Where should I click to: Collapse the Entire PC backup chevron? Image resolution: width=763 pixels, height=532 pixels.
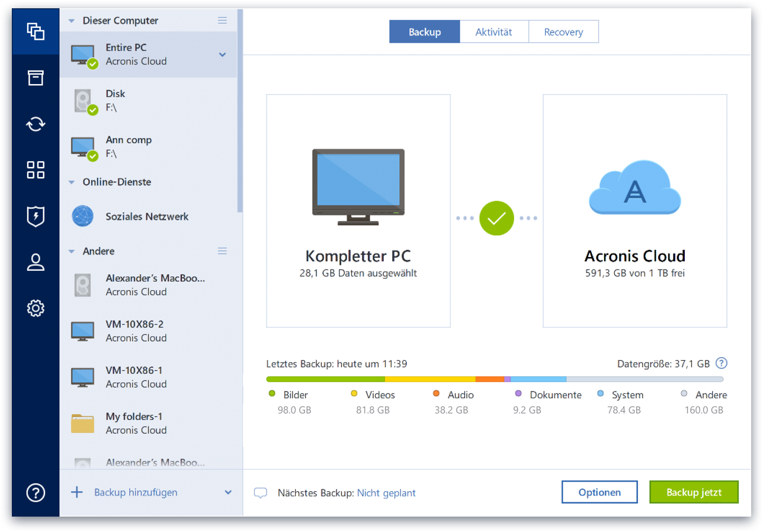tap(222, 54)
